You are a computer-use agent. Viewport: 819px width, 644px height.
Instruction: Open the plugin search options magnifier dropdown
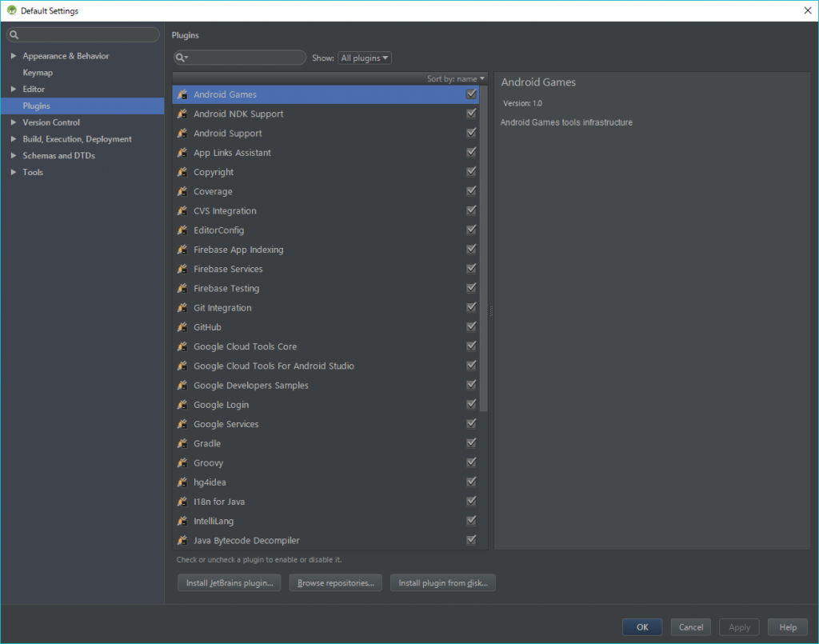[x=182, y=58]
